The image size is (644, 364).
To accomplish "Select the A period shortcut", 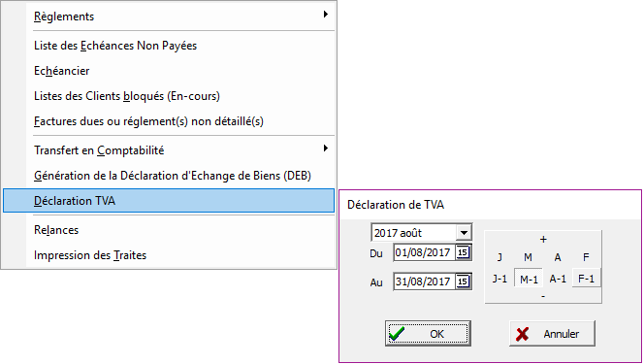I will (x=558, y=257).
